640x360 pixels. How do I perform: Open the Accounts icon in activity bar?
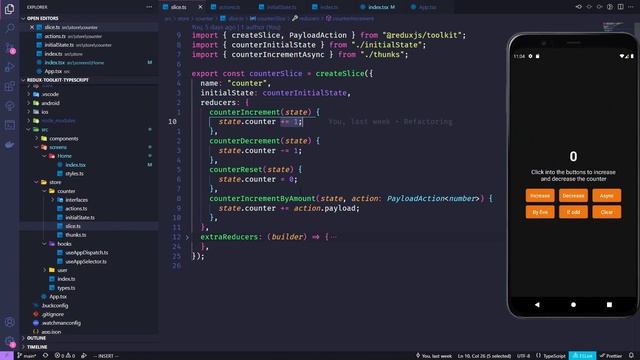pyautogui.click(x=9, y=322)
